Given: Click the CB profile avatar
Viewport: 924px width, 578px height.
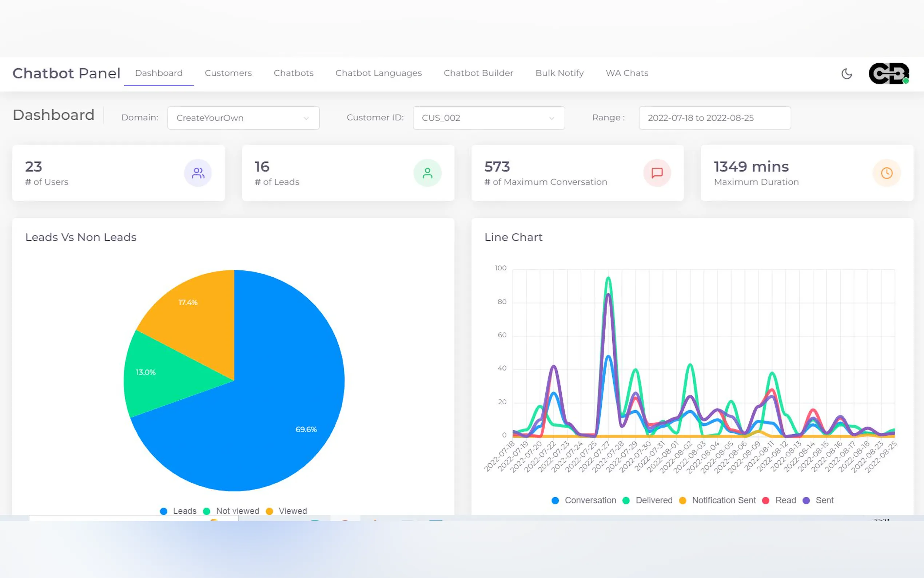Looking at the screenshot, I should [x=888, y=74].
